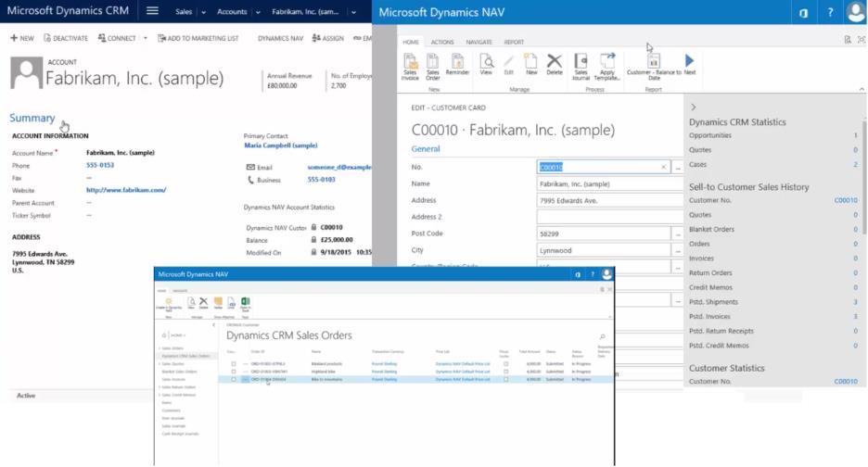Tick the checkbox for Bike to mountains order
Viewport: 868px width, 467px height.
[234, 380]
